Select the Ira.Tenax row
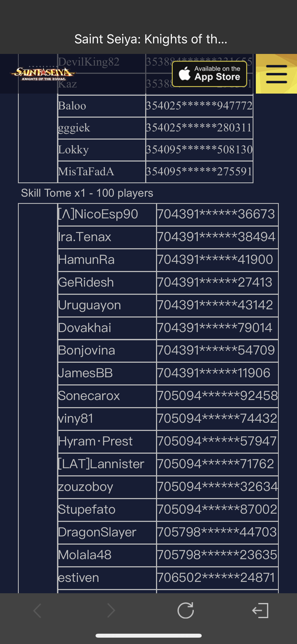Image resolution: width=297 pixels, height=644 pixels. [168, 237]
